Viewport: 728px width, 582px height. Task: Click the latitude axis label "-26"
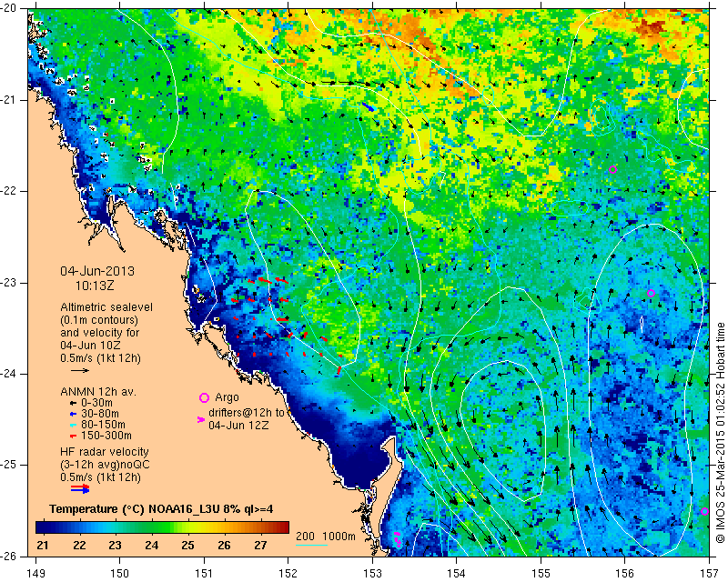click(x=9, y=556)
